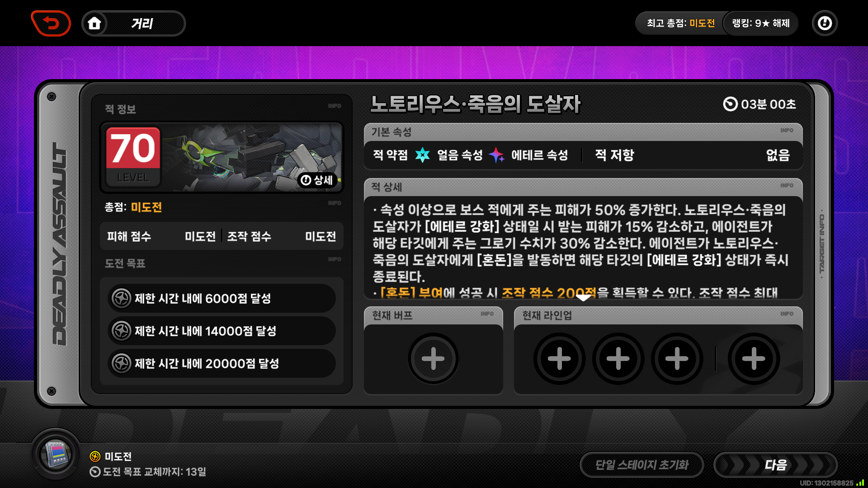The width and height of the screenshot is (868, 488).
Task: Click the level 70 enemy thumbnail
Action: [222, 157]
